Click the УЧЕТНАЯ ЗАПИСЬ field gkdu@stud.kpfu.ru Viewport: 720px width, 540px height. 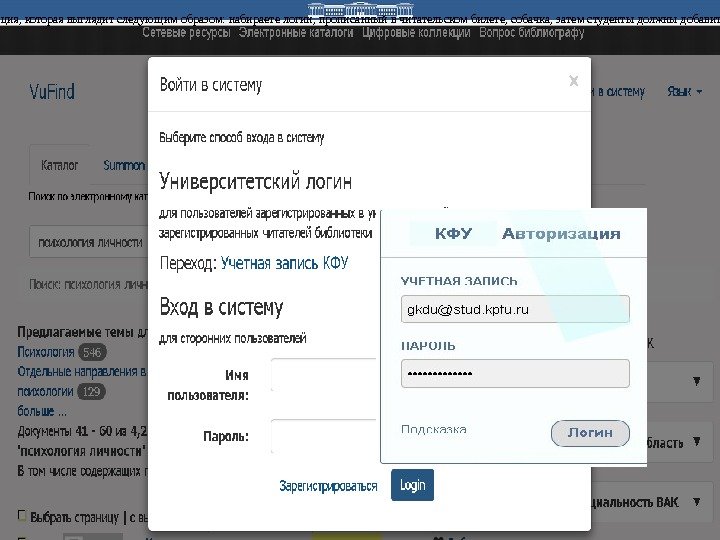point(515,309)
